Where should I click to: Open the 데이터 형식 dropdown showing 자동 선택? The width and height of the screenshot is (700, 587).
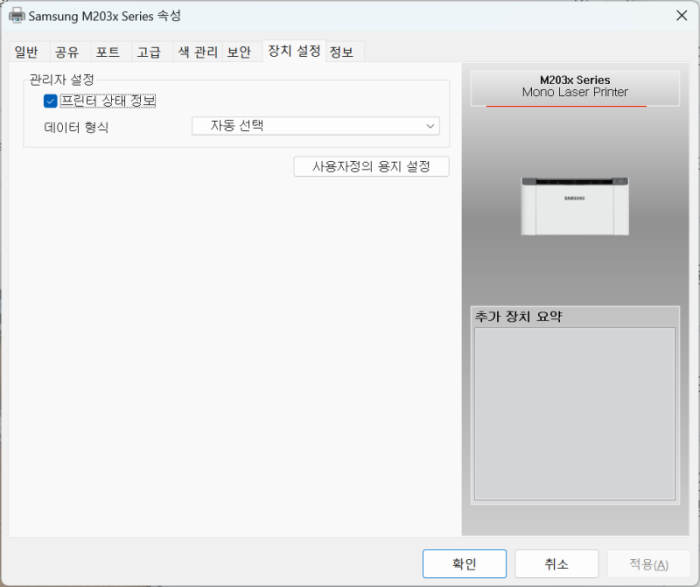pyautogui.click(x=316, y=126)
